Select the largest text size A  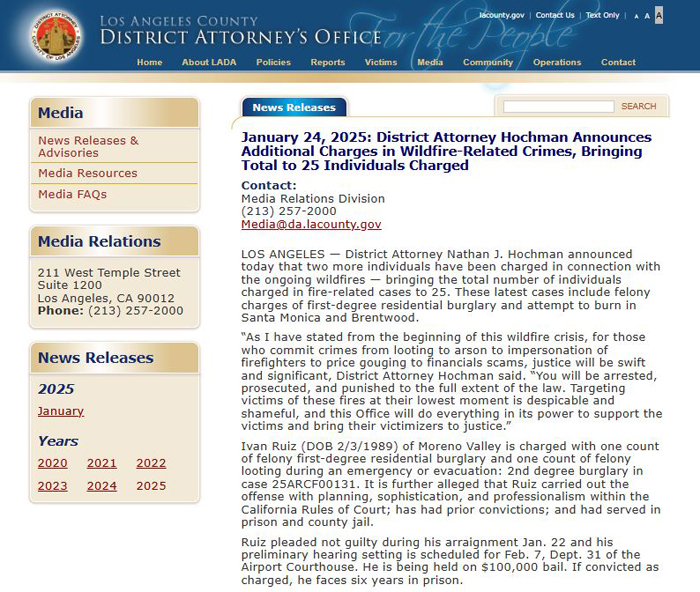click(x=658, y=15)
